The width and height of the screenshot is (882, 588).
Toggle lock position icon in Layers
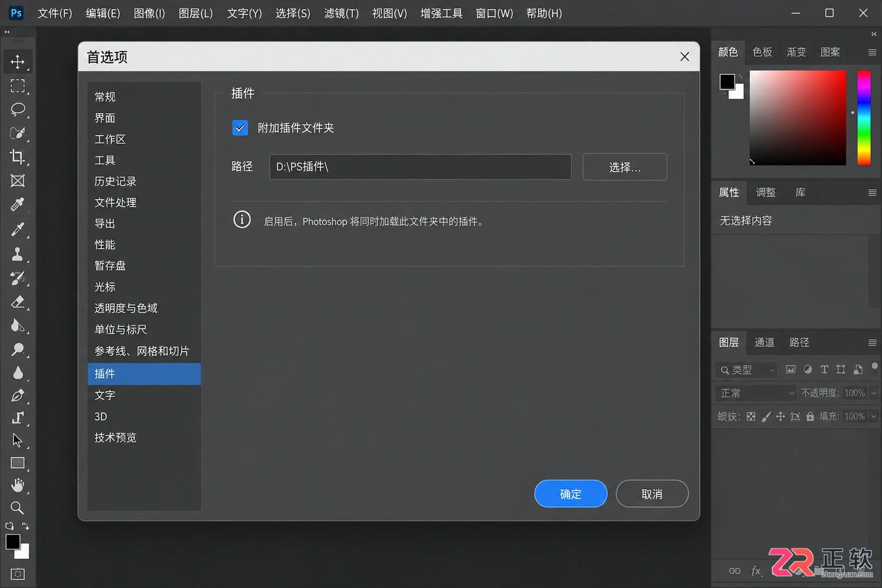coord(780,417)
